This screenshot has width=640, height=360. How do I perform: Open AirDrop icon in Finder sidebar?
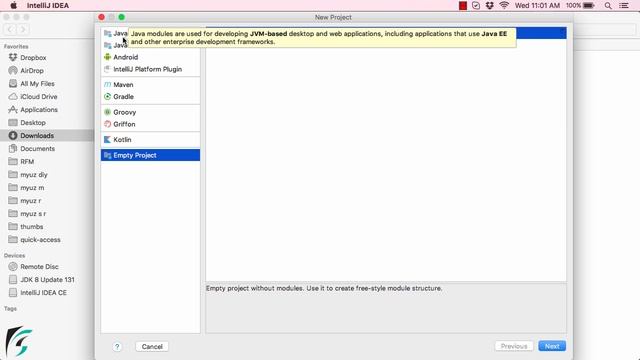pos(13,71)
